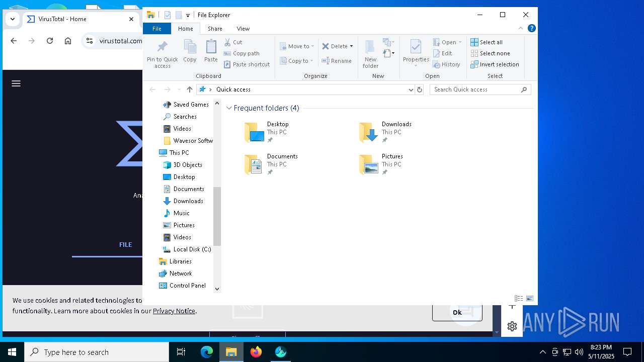This screenshot has width=644, height=362.
Task: Open the File menu tab
Action: coord(156,29)
